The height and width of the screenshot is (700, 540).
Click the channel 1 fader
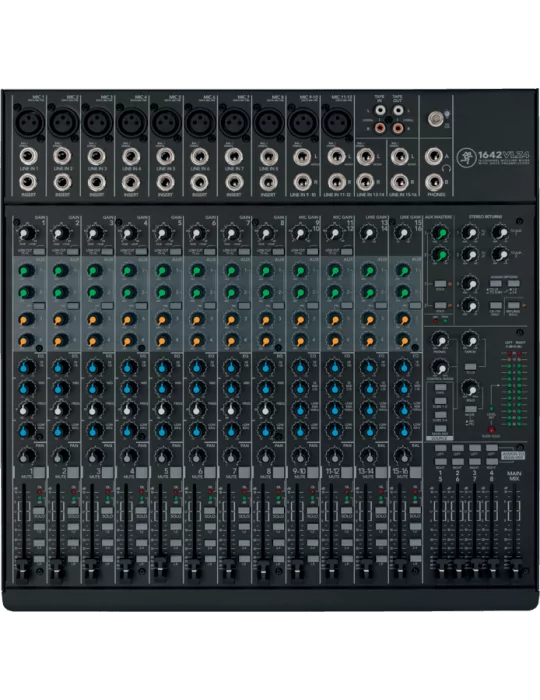click(22, 570)
